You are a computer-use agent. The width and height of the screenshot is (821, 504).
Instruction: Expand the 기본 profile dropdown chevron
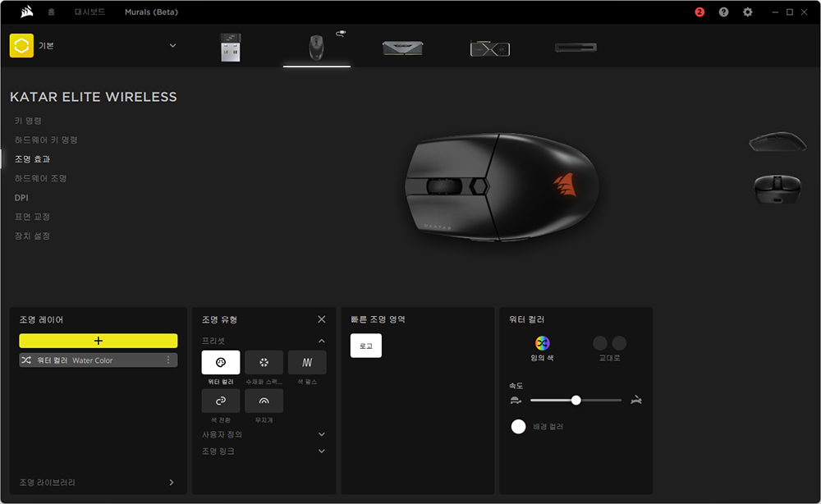point(172,45)
